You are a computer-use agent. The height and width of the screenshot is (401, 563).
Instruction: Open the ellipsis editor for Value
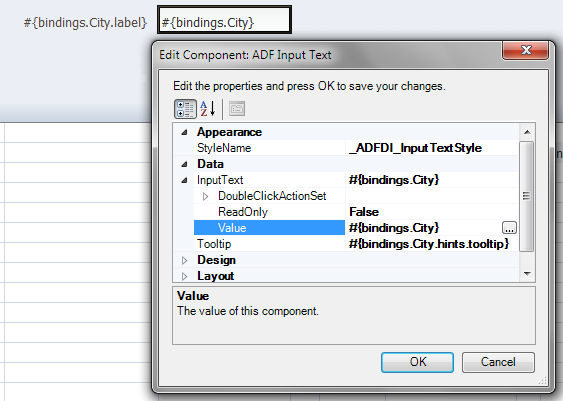(x=509, y=228)
